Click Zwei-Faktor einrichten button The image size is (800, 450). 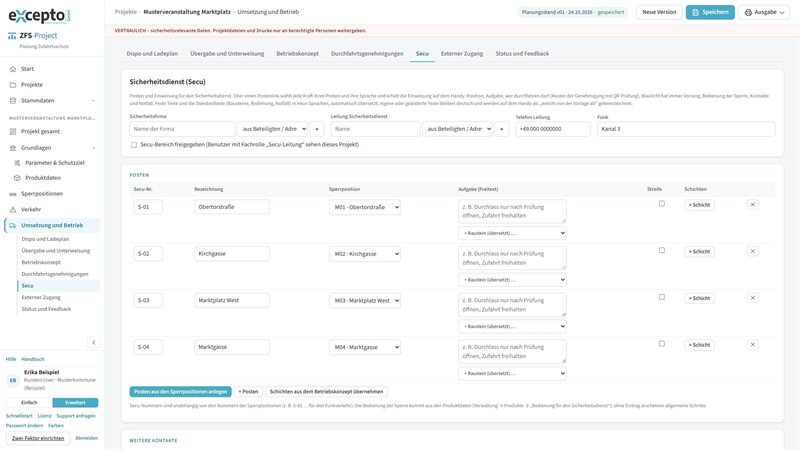click(x=38, y=438)
